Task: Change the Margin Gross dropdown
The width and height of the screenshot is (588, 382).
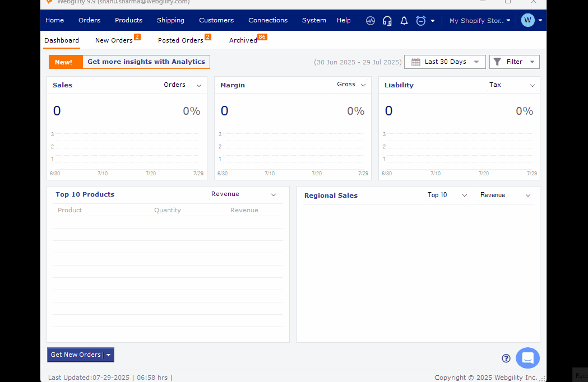Action: click(351, 85)
